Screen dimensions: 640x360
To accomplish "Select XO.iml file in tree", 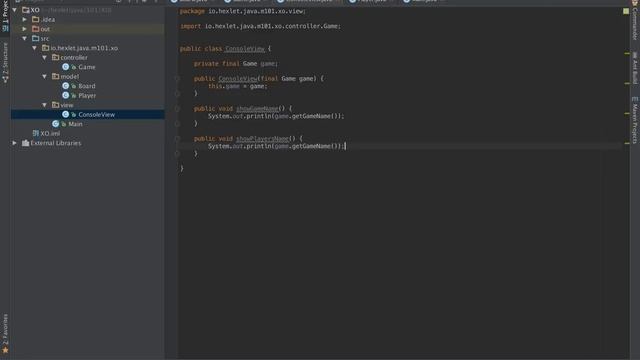I will pos(50,133).
